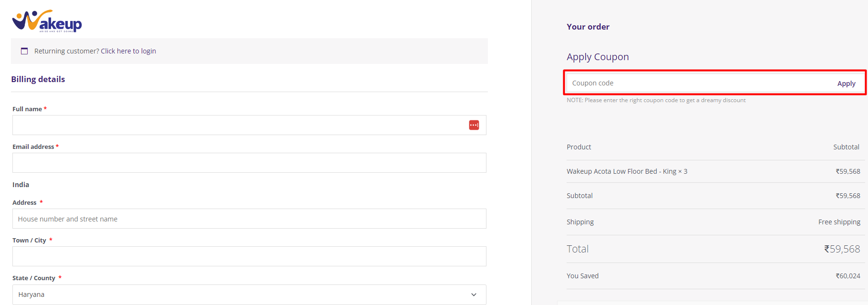Screen dimensions: 868x305
Task: Click the You Saved label
Action: (582, 276)
